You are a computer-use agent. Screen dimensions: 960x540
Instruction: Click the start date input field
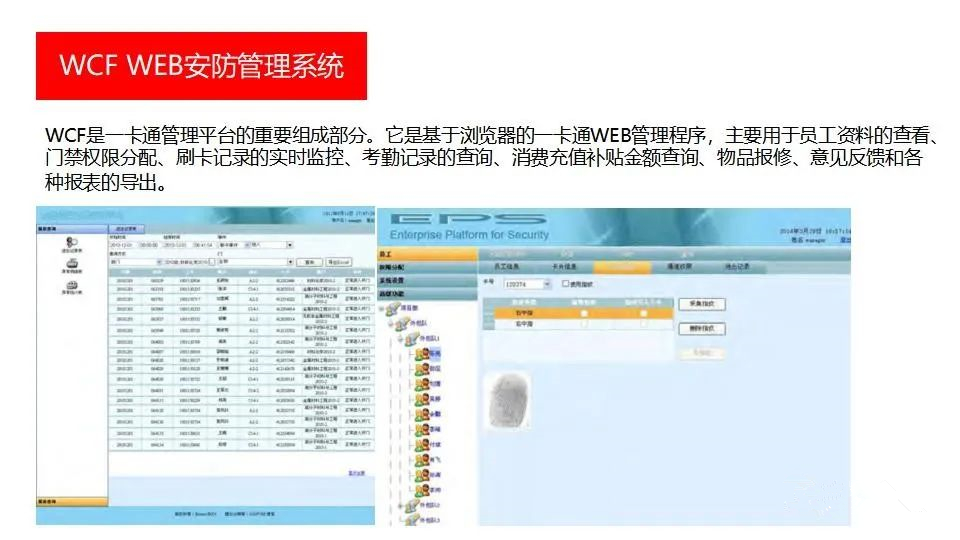coord(124,245)
